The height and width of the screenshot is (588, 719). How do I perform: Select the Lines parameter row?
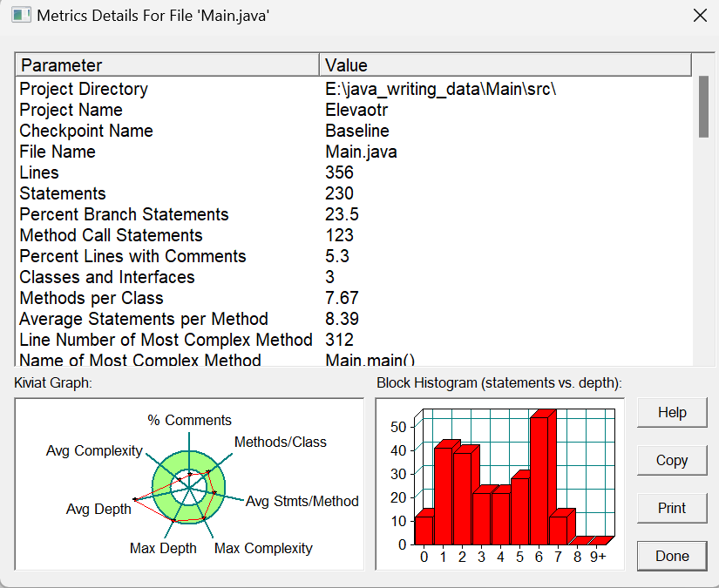pyautogui.click(x=354, y=172)
